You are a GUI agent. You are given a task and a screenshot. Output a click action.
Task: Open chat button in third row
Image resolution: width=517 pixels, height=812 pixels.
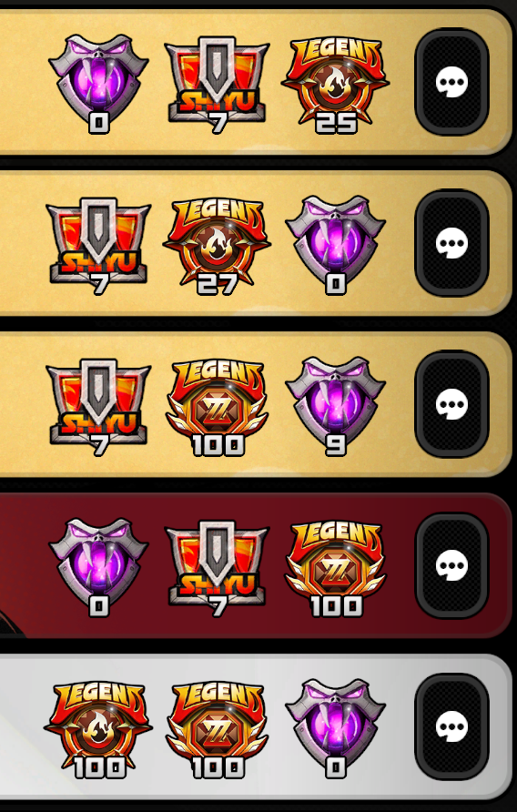451,404
